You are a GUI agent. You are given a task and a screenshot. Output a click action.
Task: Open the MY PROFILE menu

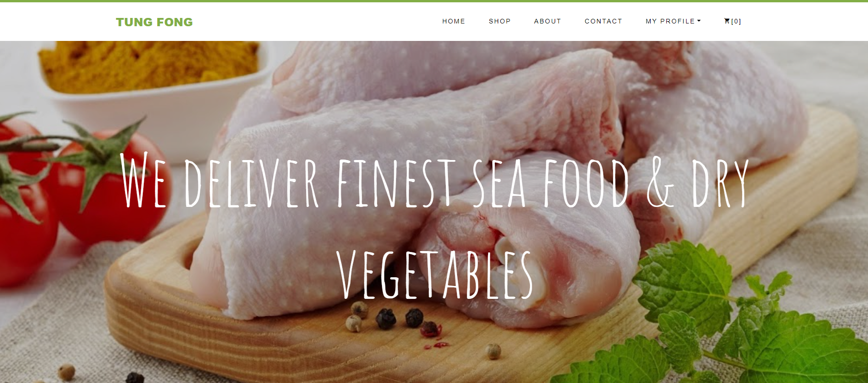[x=673, y=21]
